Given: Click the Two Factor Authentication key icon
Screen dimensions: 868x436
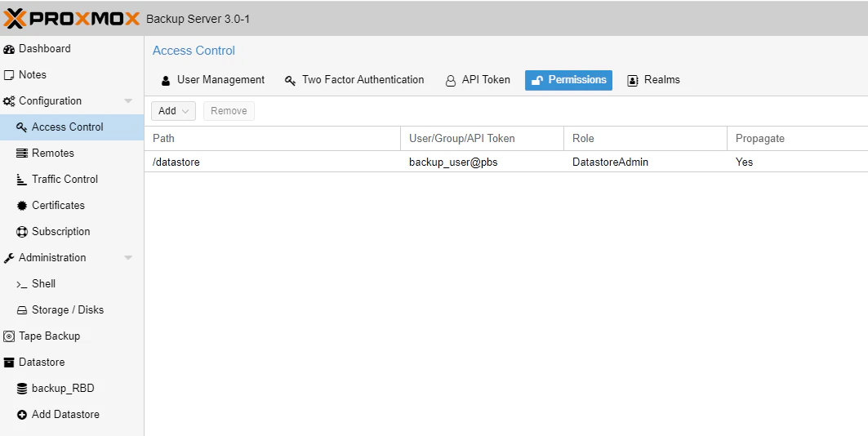Looking at the screenshot, I should 290,81.
